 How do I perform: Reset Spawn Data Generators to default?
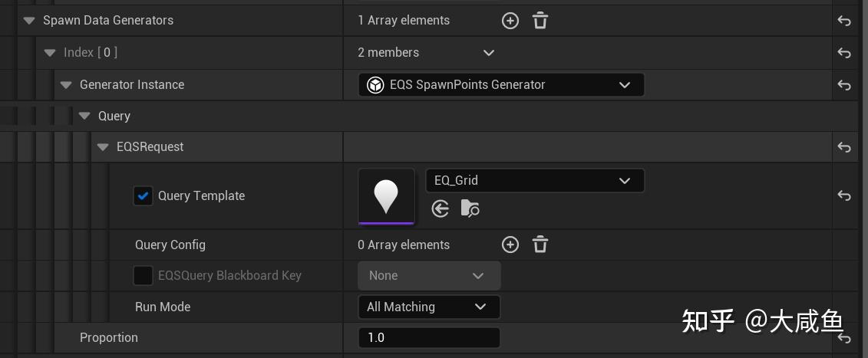point(844,21)
